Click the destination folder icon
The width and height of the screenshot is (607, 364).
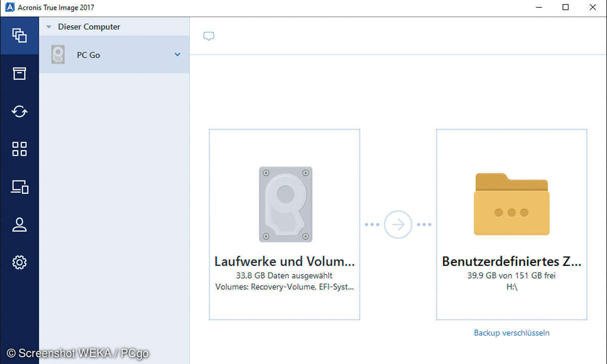[511, 204]
